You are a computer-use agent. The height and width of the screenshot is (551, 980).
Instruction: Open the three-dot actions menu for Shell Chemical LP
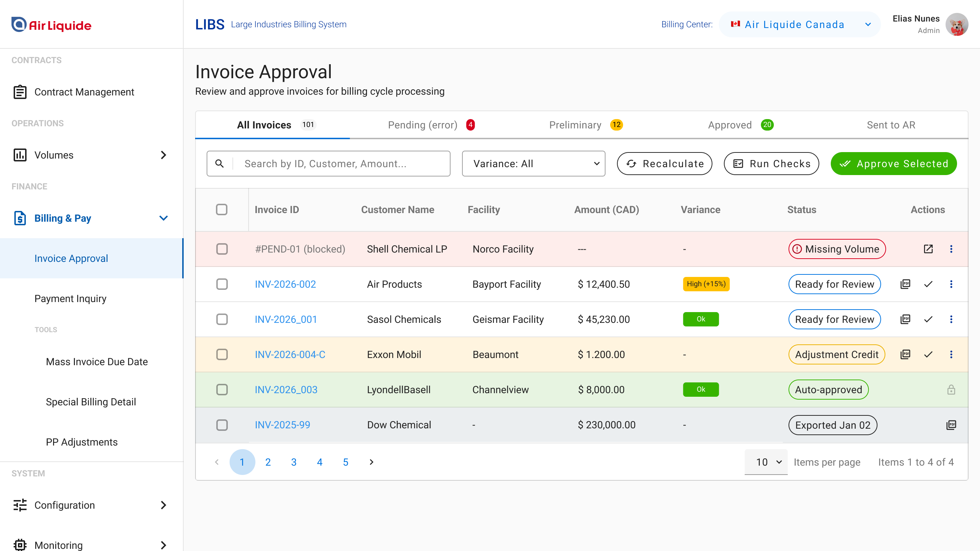tap(951, 249)
